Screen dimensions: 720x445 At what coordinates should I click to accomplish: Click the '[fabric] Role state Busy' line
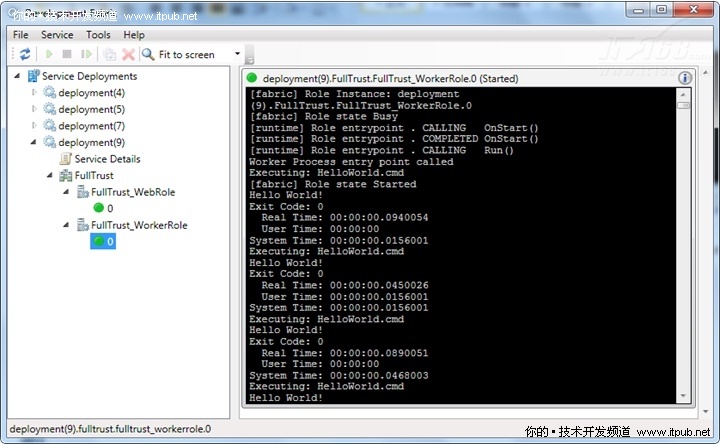coord(324,117)
